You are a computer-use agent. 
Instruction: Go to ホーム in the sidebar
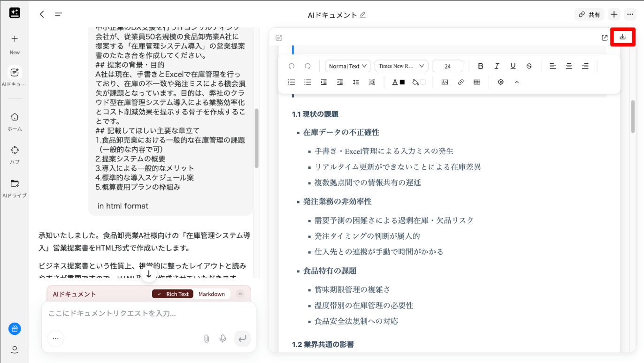click(x=15, y=121)
